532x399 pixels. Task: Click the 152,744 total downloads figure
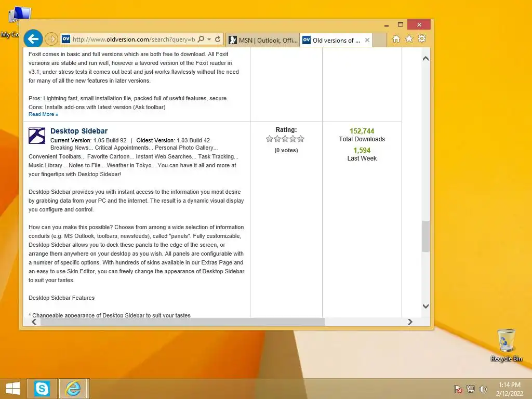tap(362, 131)
